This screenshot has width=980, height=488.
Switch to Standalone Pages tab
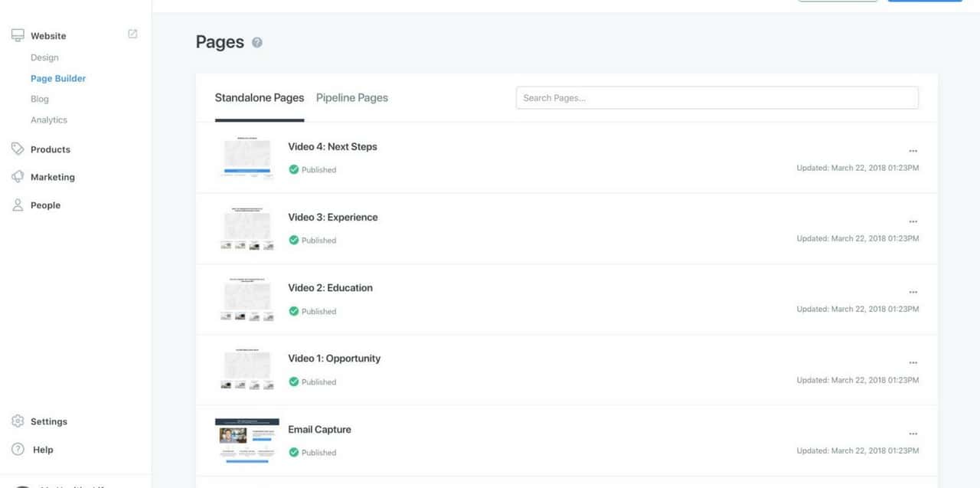coord(260,98)
